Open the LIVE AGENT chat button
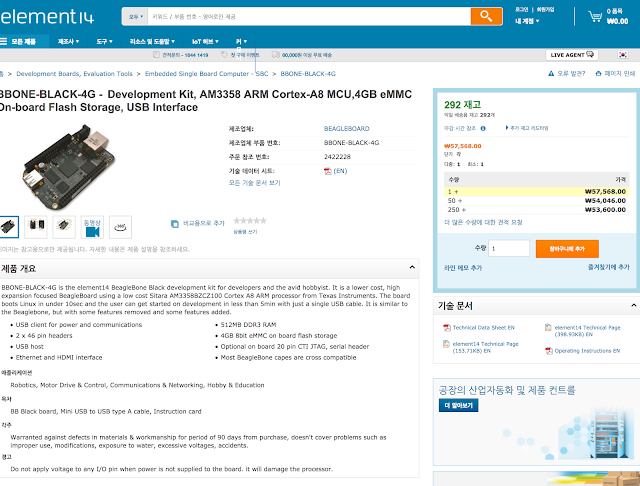The image size is (640, 486). 572,55
